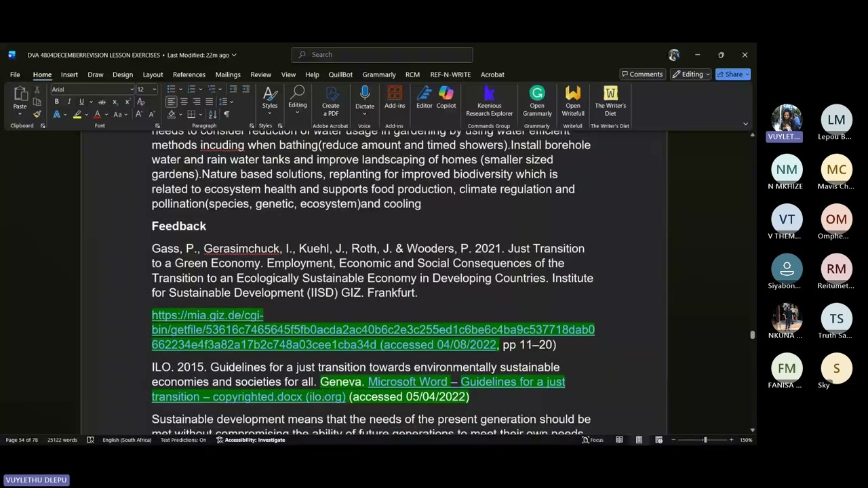The image size is (868, 488).
Task: Decrease indent in the Paragraph group
Action: (x=233, y=89)
